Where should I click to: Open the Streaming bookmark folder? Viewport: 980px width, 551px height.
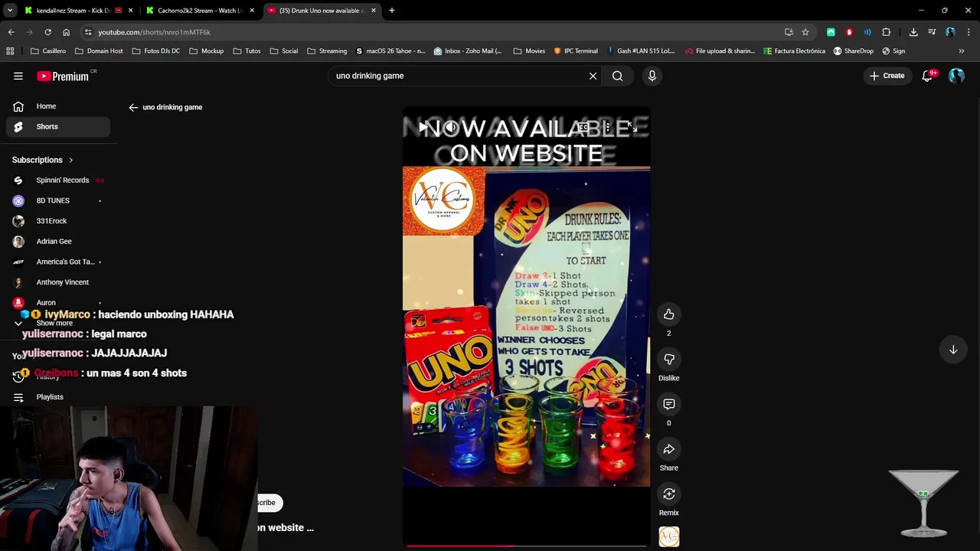click(x=327, y=51)
